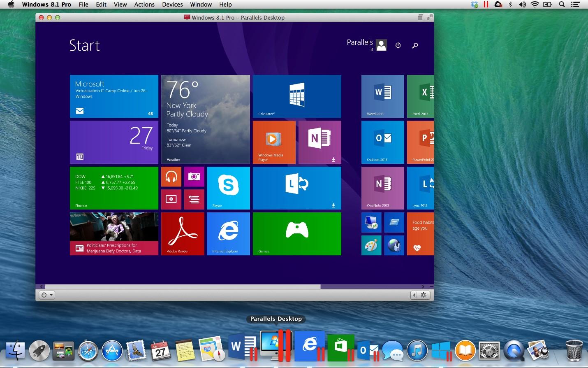Open the Actions menu

tap(144, 5)
